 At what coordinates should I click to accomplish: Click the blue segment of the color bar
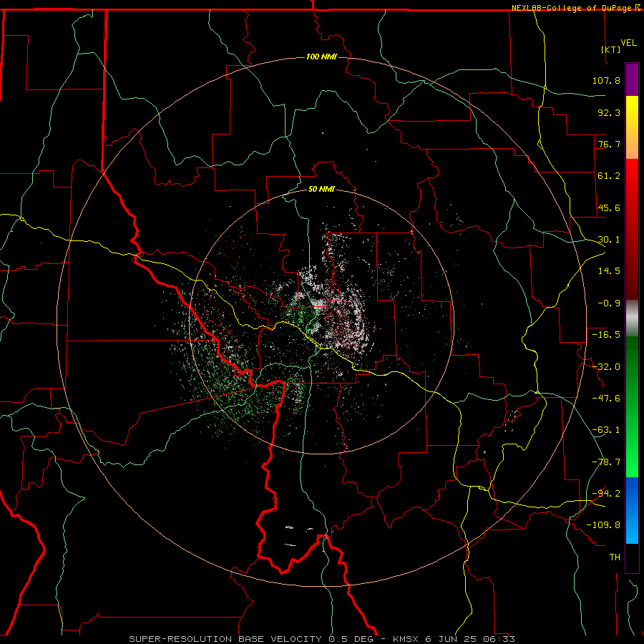click(632, 510)
